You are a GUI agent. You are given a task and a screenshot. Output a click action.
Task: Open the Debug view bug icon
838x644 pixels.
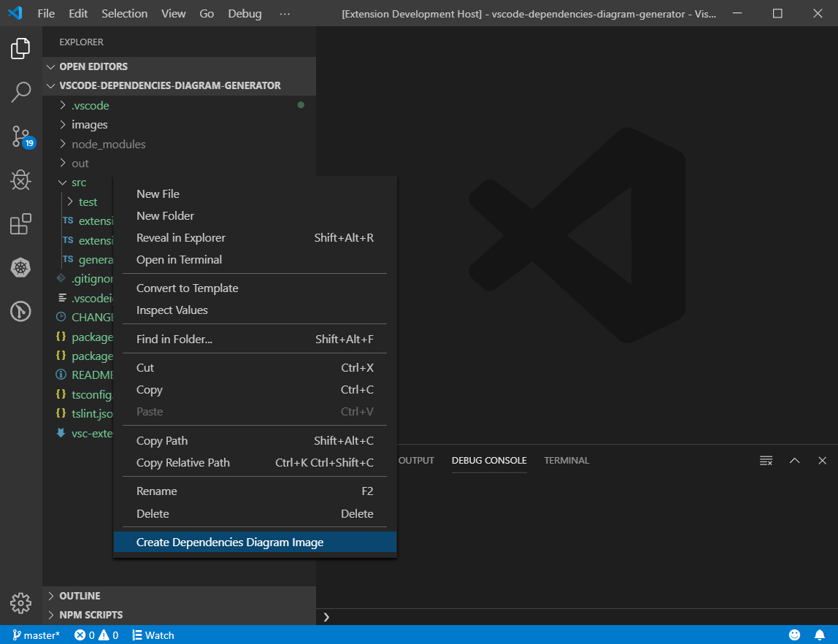coord(20,180)
